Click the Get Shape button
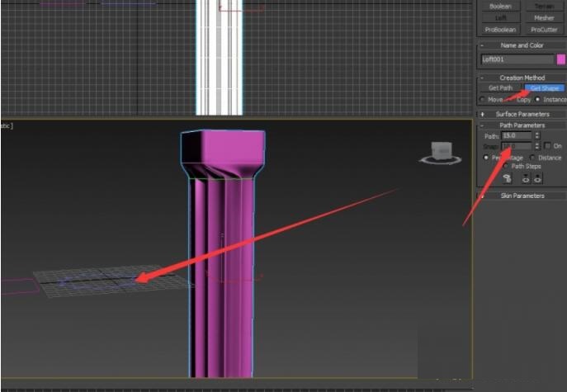 point(545,87)
